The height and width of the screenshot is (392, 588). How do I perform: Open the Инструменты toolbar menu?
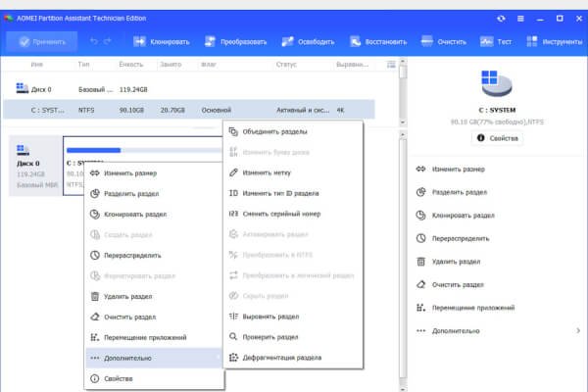[555, 41]
